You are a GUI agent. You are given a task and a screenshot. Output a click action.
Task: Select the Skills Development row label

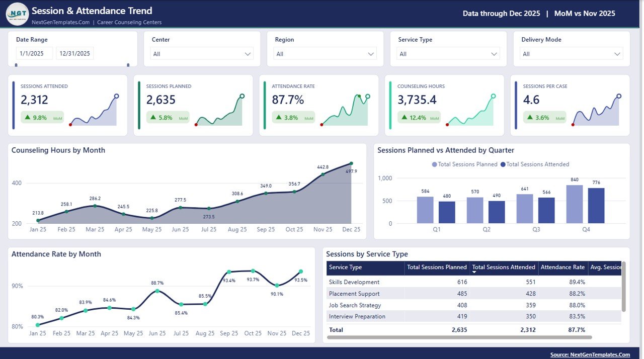pos(354,282)
